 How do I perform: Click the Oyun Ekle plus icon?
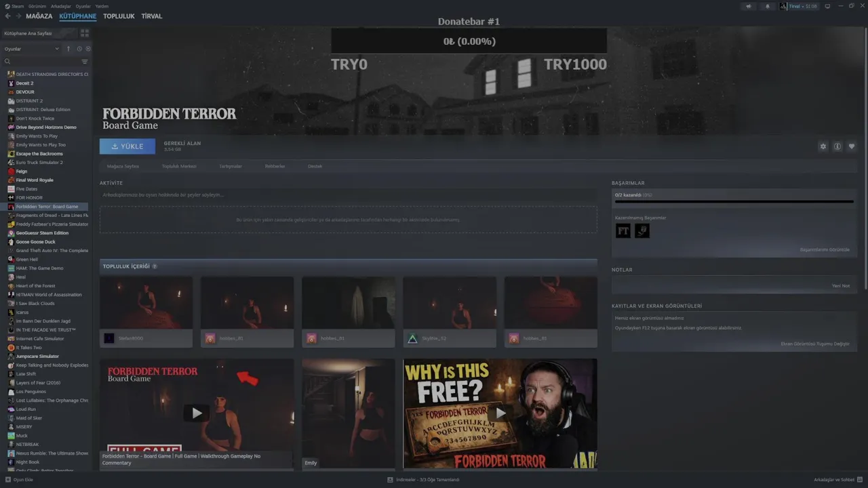click(7, 480)
